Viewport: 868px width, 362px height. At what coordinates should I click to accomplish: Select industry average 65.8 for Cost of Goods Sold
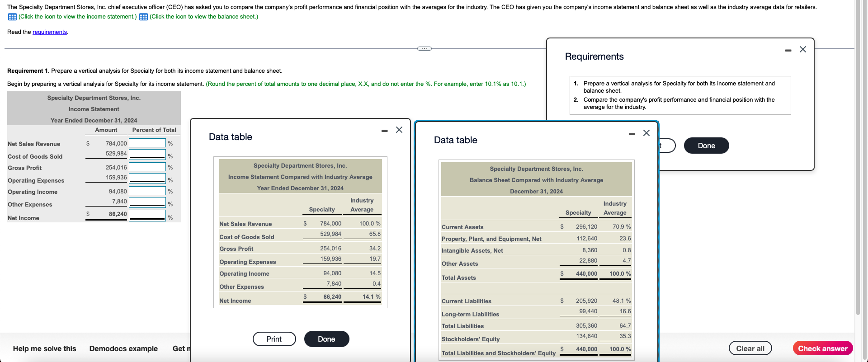[x=375, y=234]
